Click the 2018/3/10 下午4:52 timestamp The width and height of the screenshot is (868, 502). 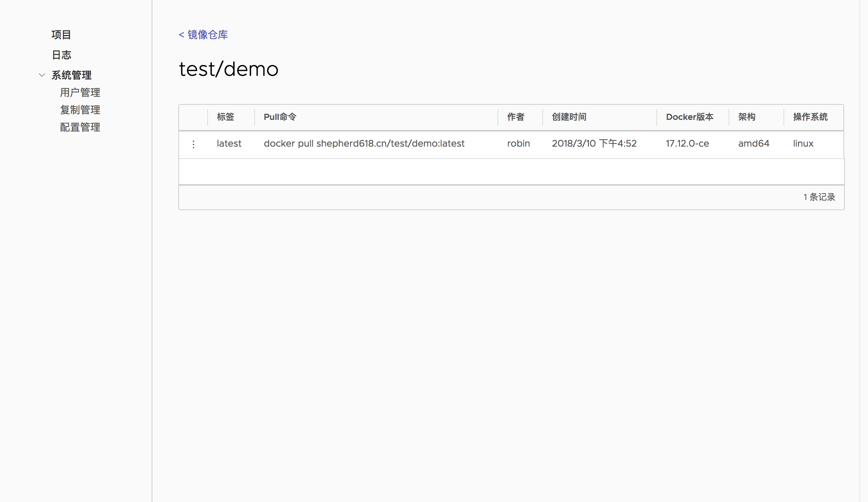coord(594,143)
